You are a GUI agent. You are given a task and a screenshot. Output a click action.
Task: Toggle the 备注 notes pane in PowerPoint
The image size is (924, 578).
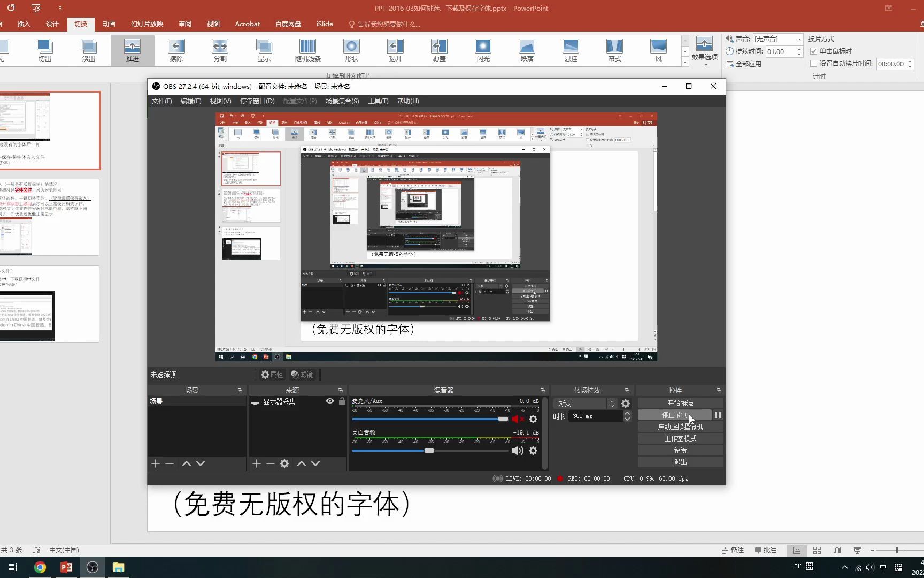click(733, 550)
